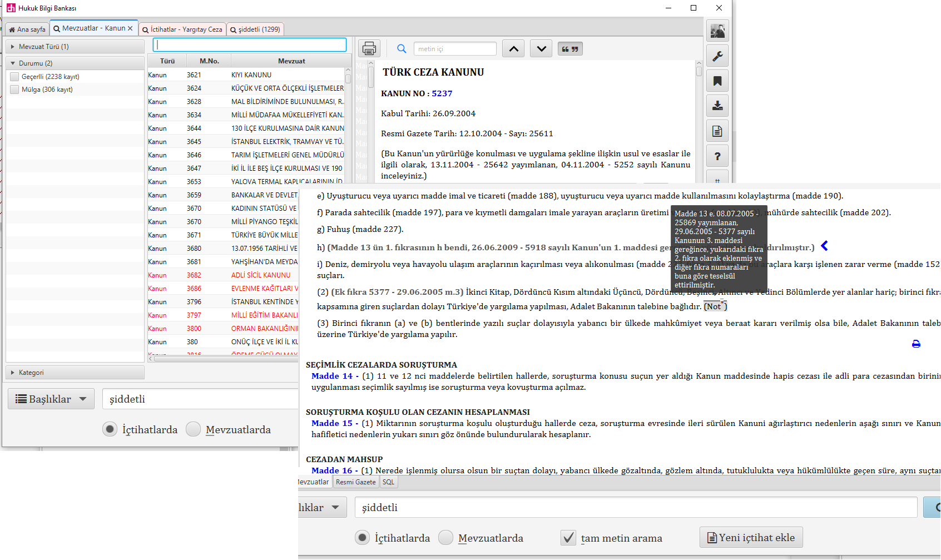Click the metin içi search field
The width and height of the screenshot is (941, 560).
click(454, 49)
